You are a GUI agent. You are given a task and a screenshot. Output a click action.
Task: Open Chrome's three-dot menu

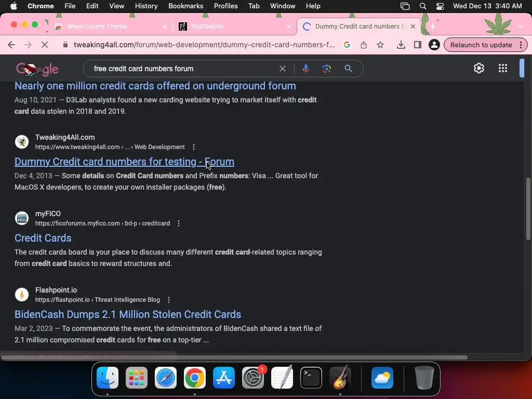click(521, 45)
